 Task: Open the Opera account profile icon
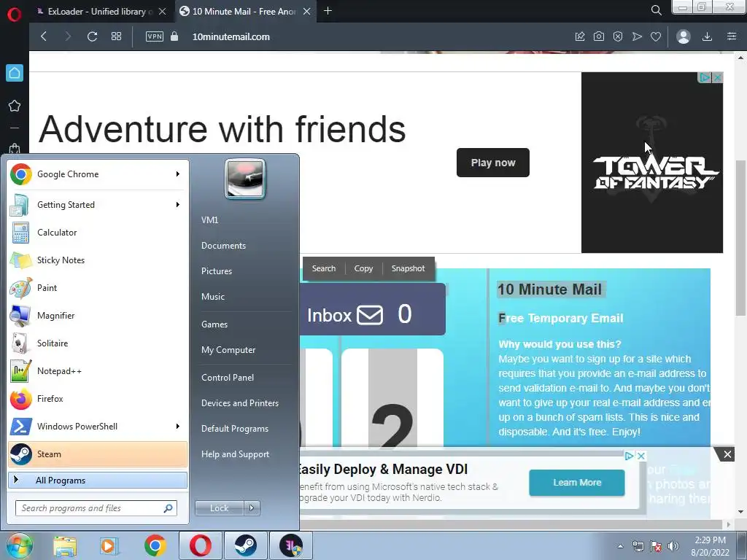tap(683, 36)
